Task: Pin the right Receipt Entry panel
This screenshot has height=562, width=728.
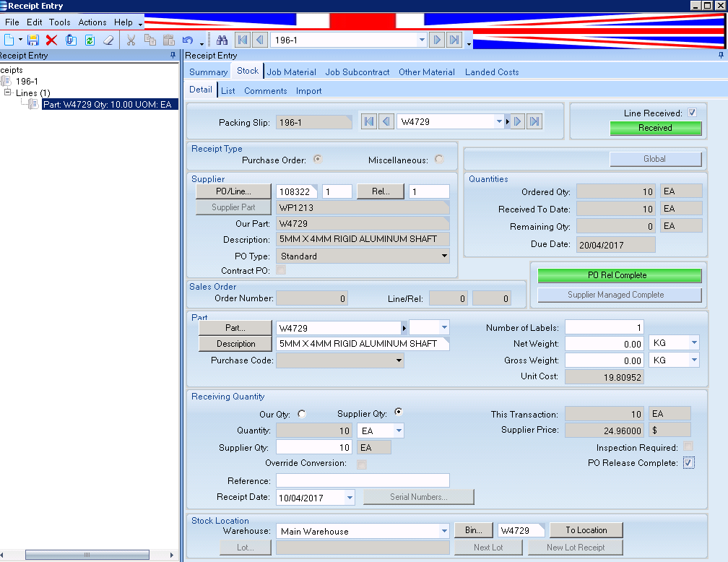Action: click(x=721, y=56)
